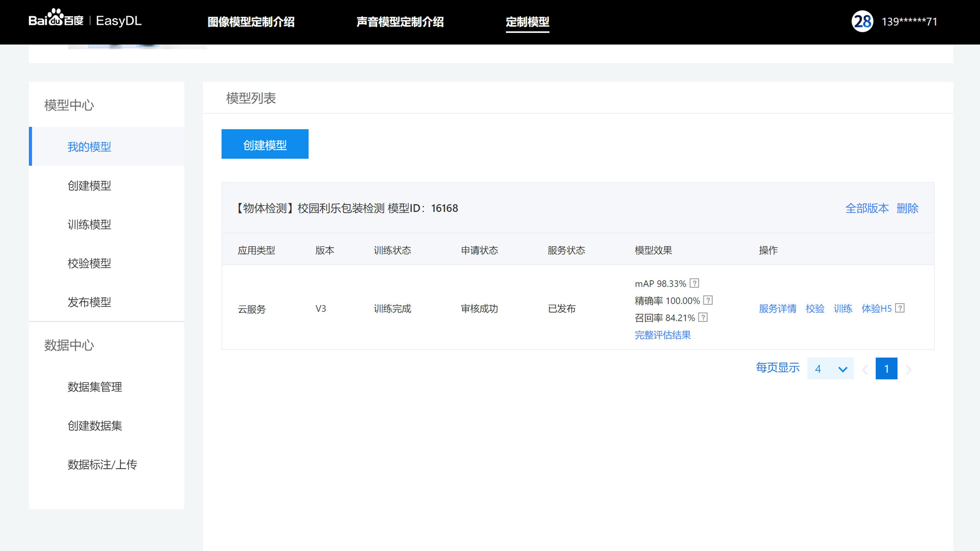980x551 pixels.
Task: Click the help icon beside 召回率
Action: [x=703, y=318]
